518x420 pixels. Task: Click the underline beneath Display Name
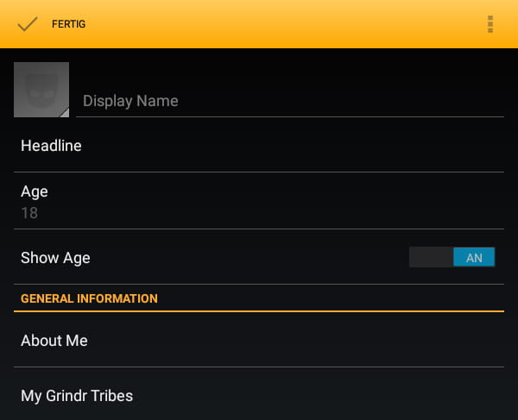290,116
